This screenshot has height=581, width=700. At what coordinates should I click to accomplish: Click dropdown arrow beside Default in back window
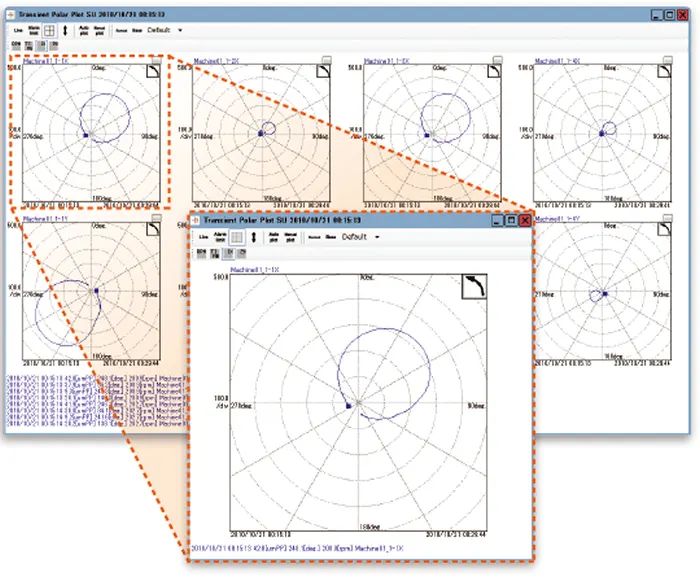coord(180,30)
